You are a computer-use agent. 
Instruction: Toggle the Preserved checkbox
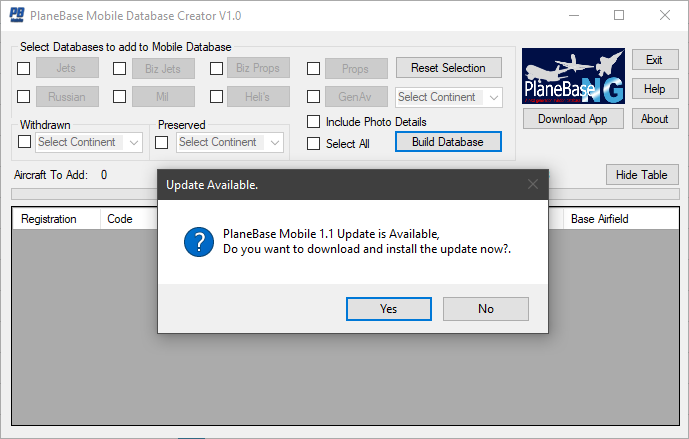(x=162, y=142)
